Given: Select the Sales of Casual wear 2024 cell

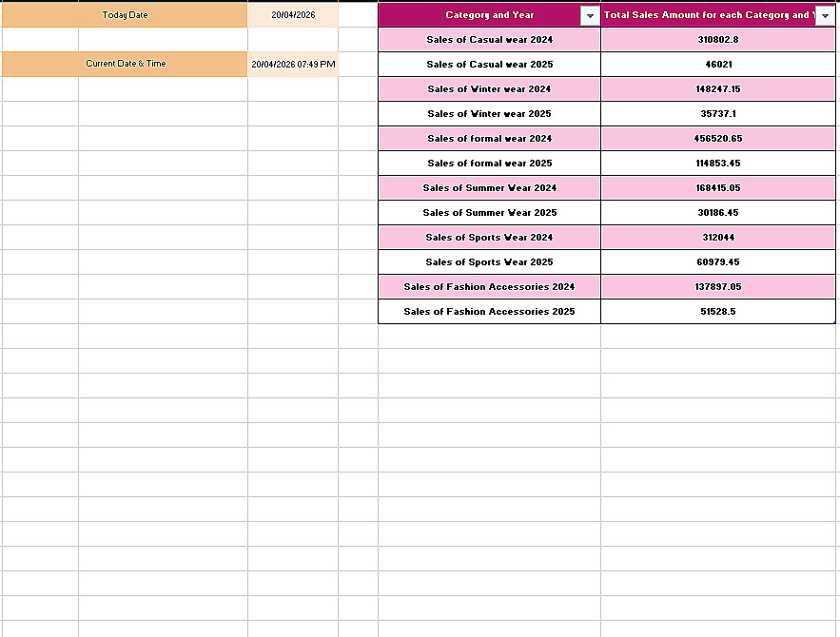Looking at the screenshot, I should pyautogui.click(x=489, y=40).
